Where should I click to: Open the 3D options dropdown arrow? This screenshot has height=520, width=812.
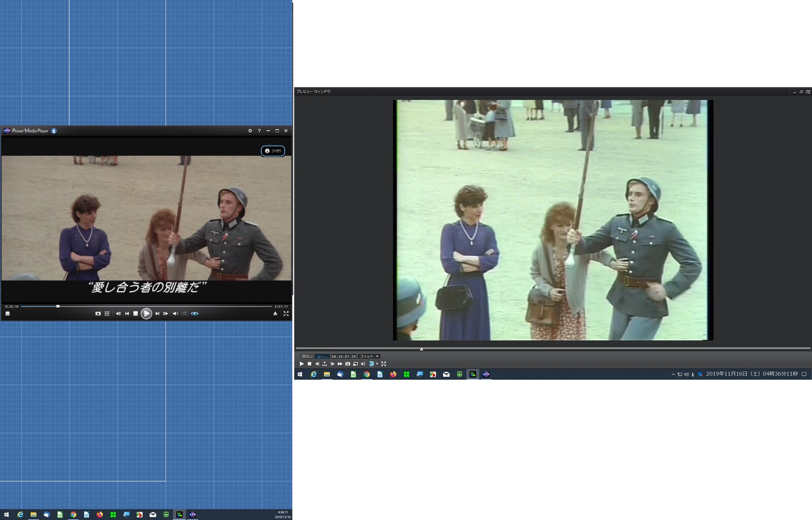pos(377,364)
